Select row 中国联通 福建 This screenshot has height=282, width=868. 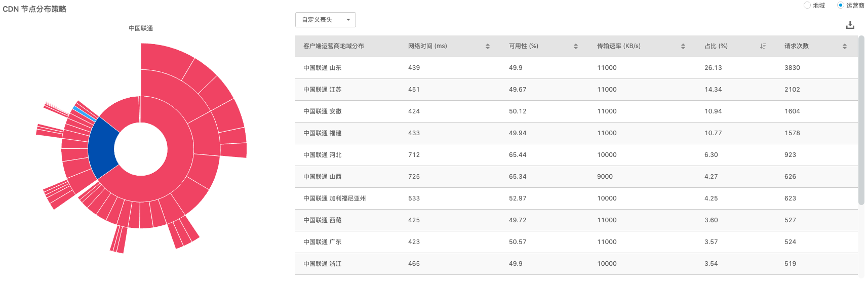tap(576, 133)
